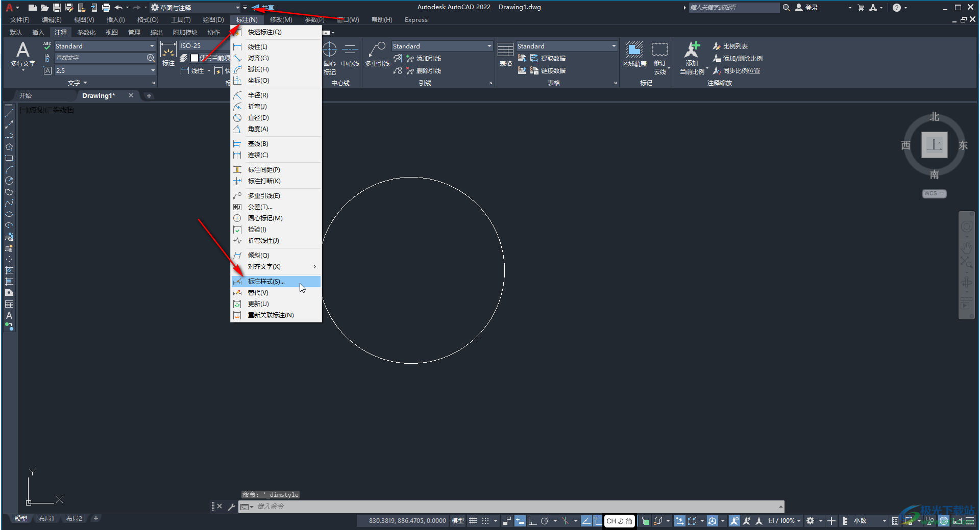Add a new drawing tab with plus button
980x530 pixels.
(149, 96)
